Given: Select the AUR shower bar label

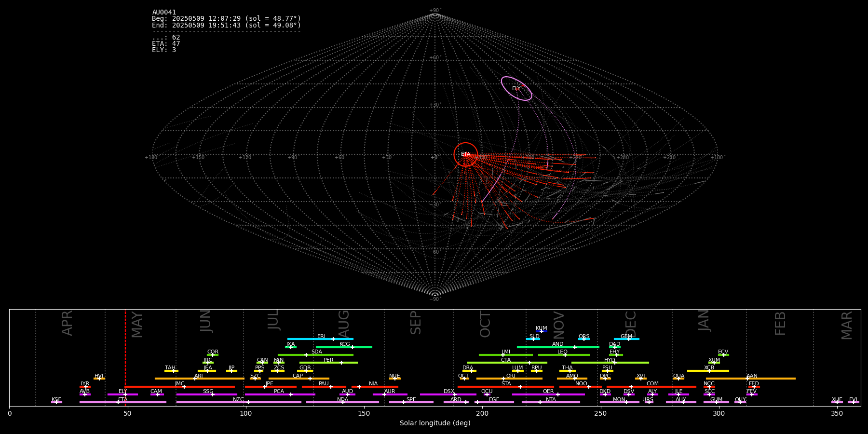Looking at the screenshot, I should 390,392.
